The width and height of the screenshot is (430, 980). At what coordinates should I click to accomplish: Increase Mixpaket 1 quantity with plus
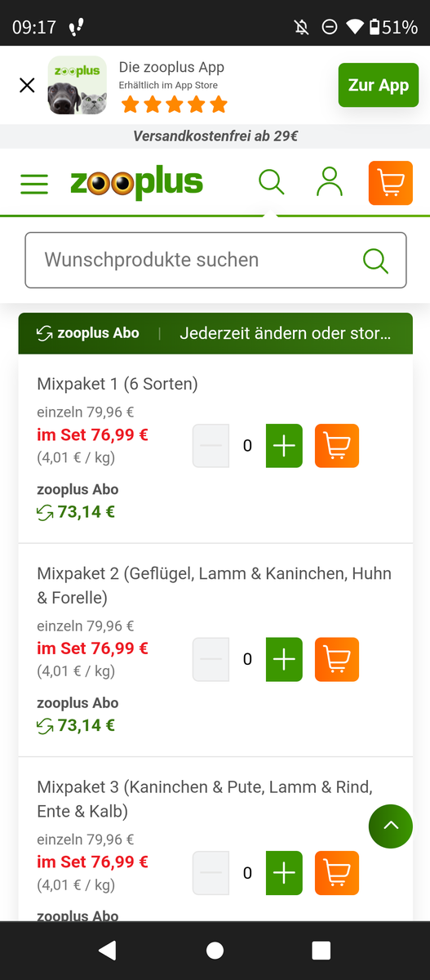(284, 446)
